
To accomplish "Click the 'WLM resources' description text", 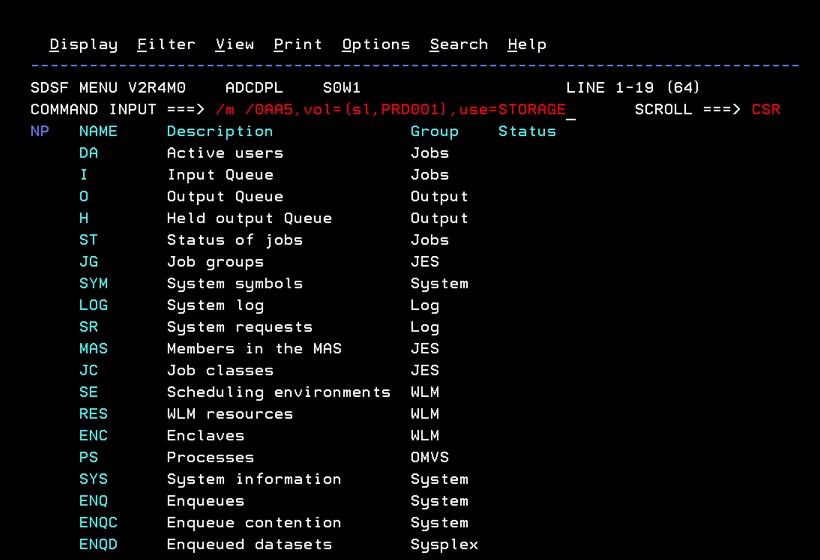I will 230,414.
